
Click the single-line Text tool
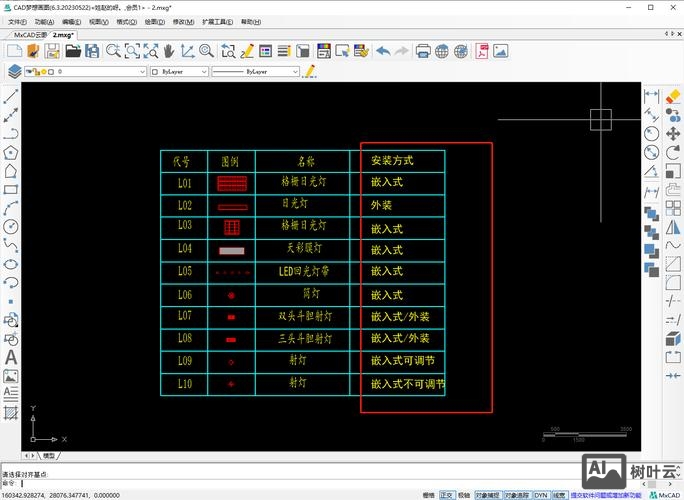point(11,357)
